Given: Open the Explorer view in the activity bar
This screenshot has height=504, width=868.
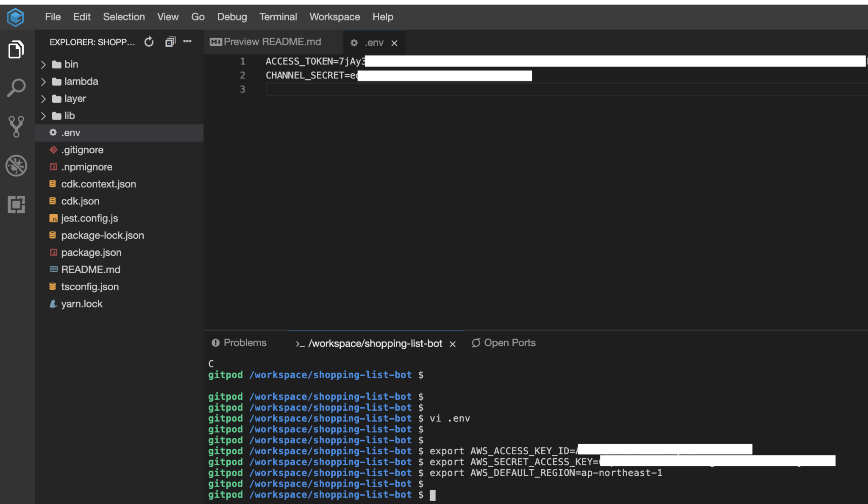Looking at the screenshot, I should (16, 49).
